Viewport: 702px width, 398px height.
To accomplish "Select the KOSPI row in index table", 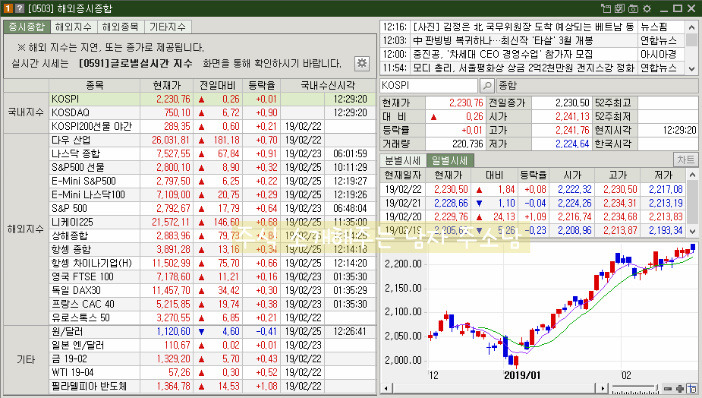I will coord(212,99).
